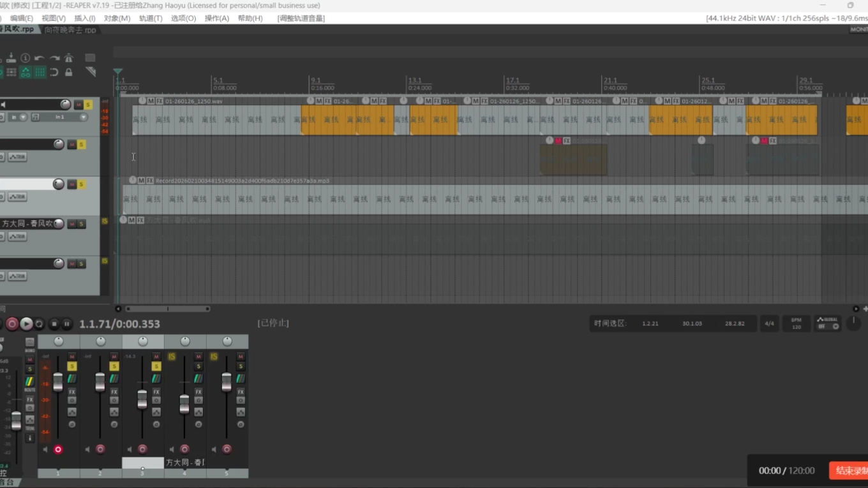Open project info via the circled i icon

click(x=26, y=58)
